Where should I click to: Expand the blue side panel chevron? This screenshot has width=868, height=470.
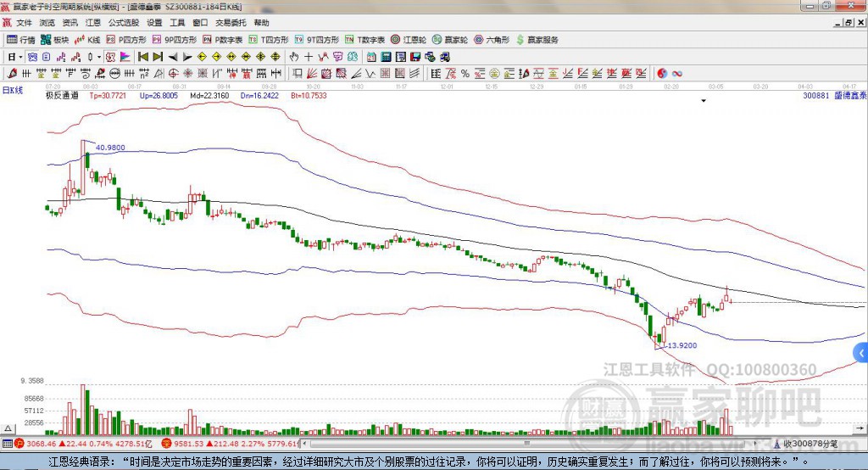pos(861,353)
